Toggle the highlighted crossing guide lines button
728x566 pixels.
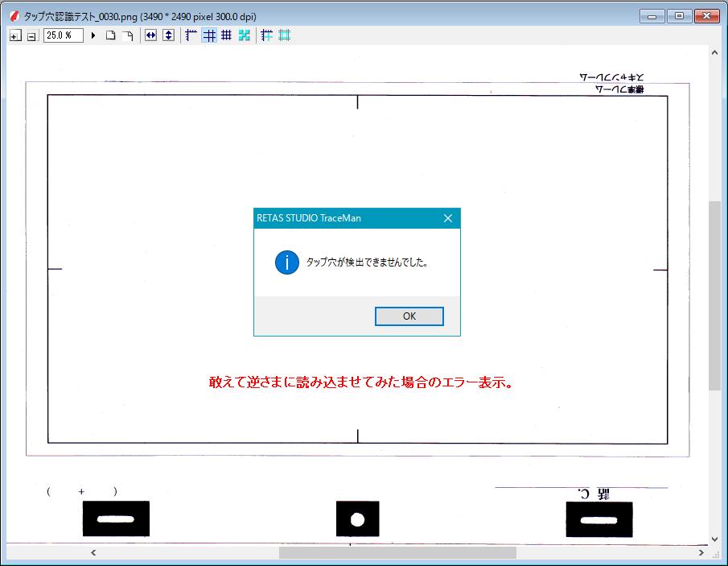click(x=209, y=35)
